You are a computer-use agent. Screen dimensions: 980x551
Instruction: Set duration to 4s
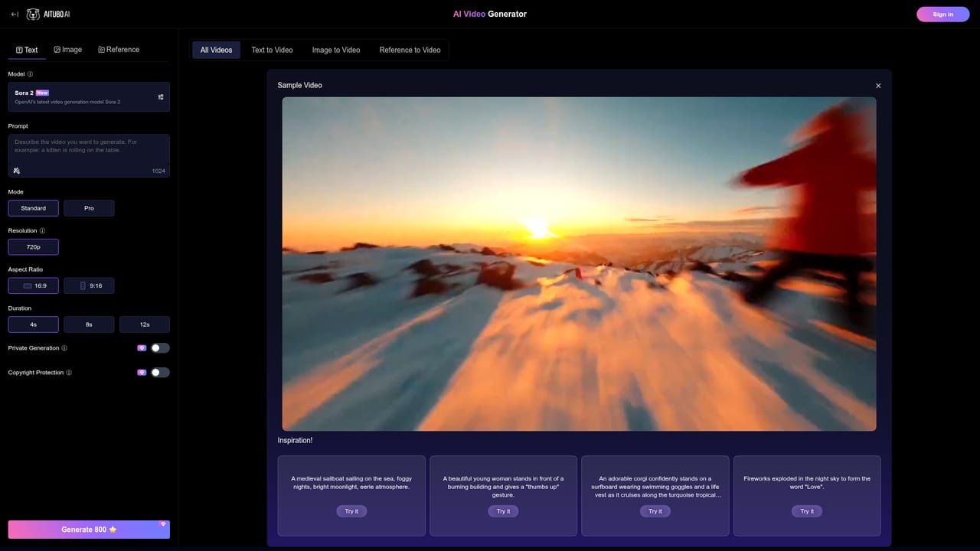(x=34, y=324)
